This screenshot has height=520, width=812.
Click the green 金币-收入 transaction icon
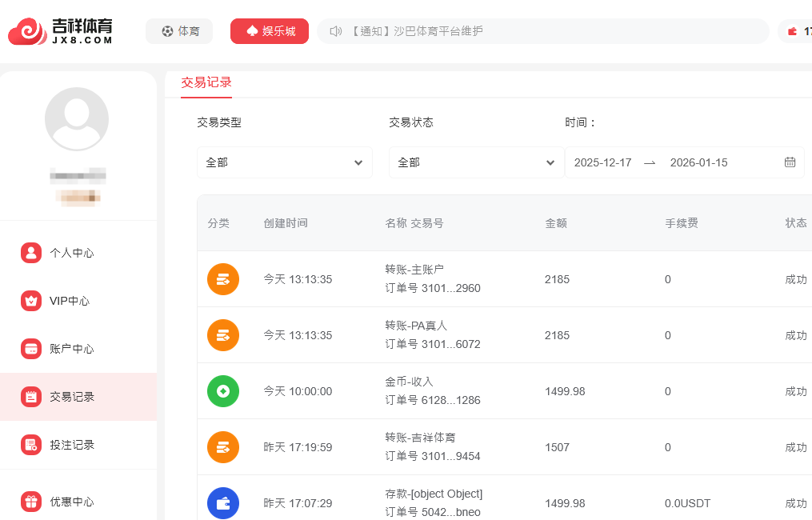(223, 391)
